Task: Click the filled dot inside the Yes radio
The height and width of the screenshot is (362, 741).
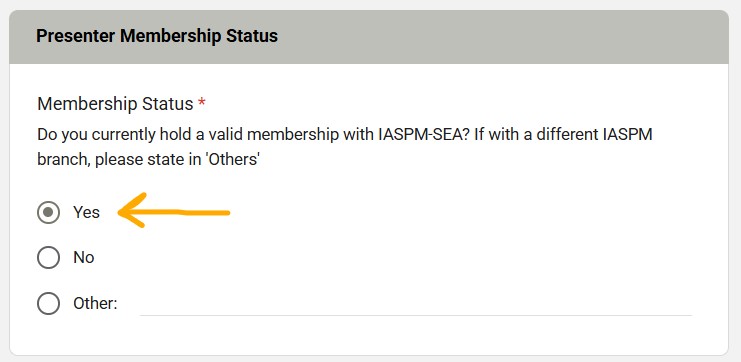Action: tap(48, 213)
